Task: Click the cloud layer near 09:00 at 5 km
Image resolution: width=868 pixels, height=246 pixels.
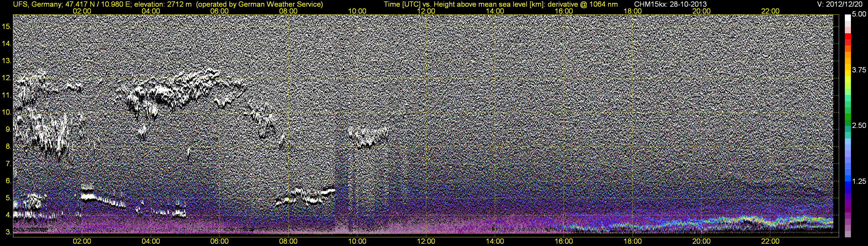Action: click(305, 197)
